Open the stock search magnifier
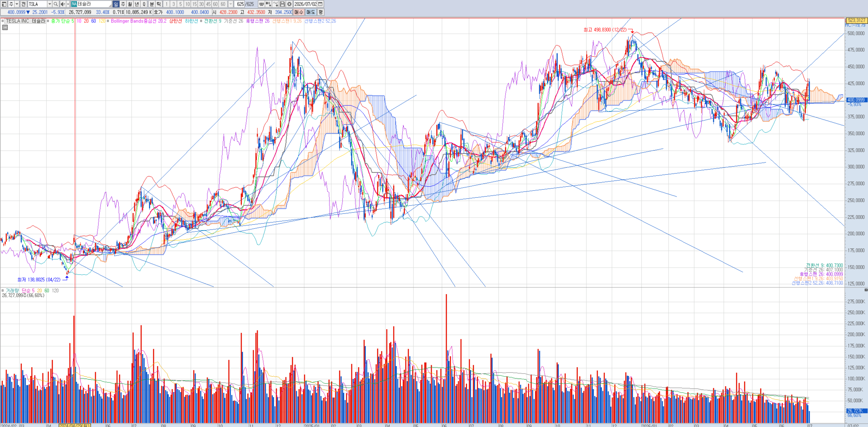The height and width of the screenshot is (427, 868). (56, 4)
